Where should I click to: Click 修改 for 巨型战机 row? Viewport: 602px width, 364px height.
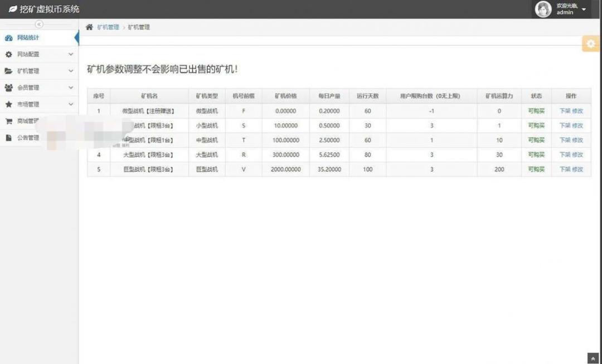[577, 169]
